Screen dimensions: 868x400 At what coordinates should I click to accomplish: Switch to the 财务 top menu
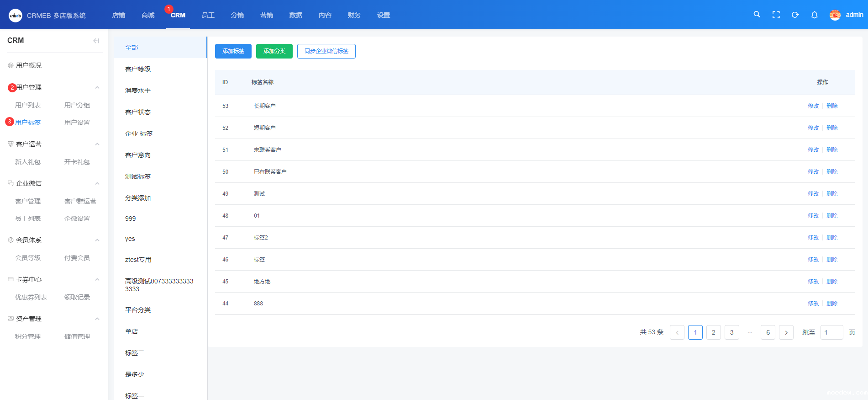[354, 15]
